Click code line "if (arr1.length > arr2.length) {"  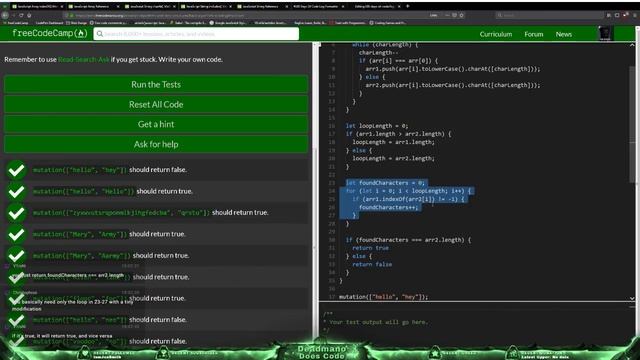398,134
